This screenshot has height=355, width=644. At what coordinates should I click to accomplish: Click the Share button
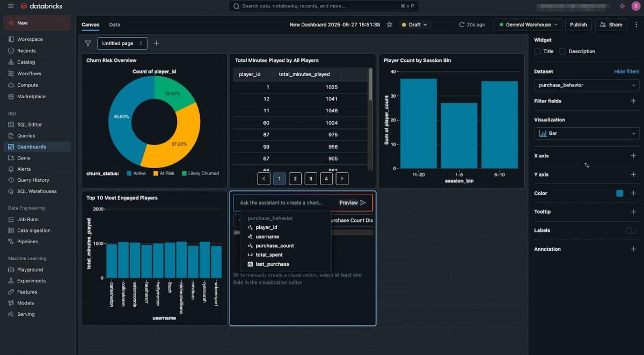tap(611, 25)
